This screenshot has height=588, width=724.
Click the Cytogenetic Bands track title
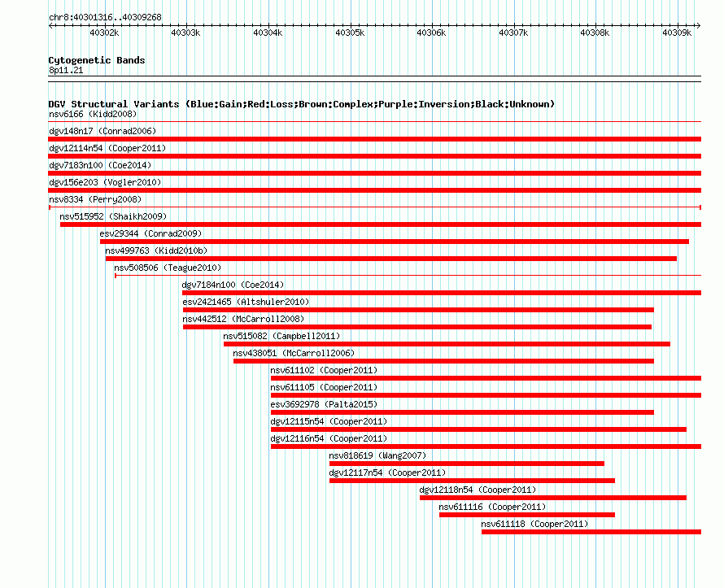point(97,60)
